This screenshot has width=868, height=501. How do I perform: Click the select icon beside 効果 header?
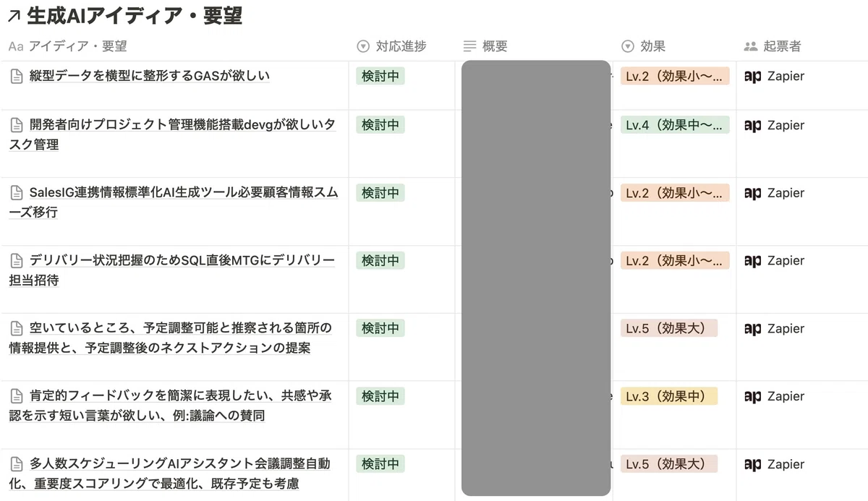(626, 46)
